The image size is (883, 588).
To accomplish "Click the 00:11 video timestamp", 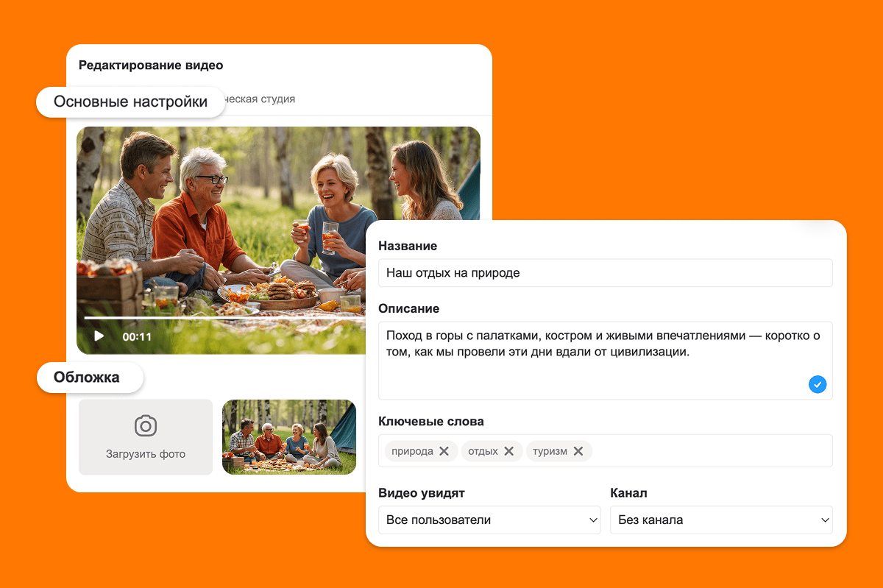I will click(137, 337).
